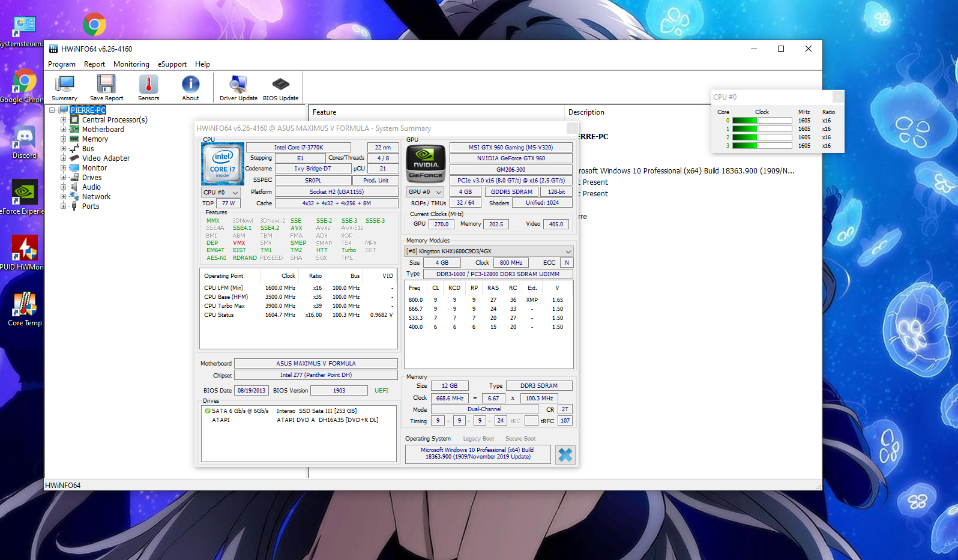Screen dimensions: 958x560
Task: Expand the PIERRE-PC root node
Action: [52, 110]
